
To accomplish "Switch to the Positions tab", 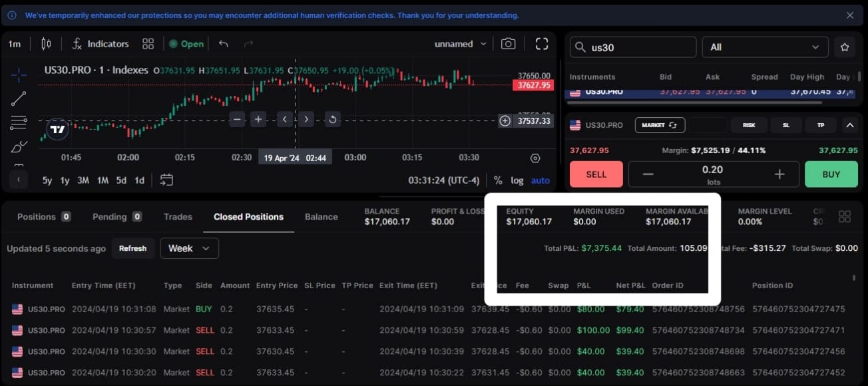I will (x=44, y=216).
